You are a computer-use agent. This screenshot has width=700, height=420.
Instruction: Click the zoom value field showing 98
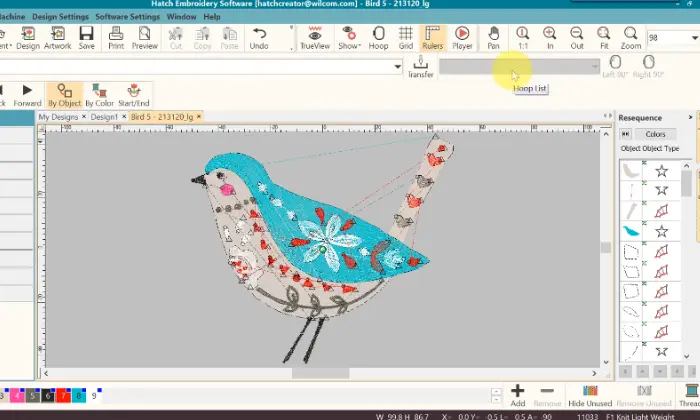pos(668,38)
